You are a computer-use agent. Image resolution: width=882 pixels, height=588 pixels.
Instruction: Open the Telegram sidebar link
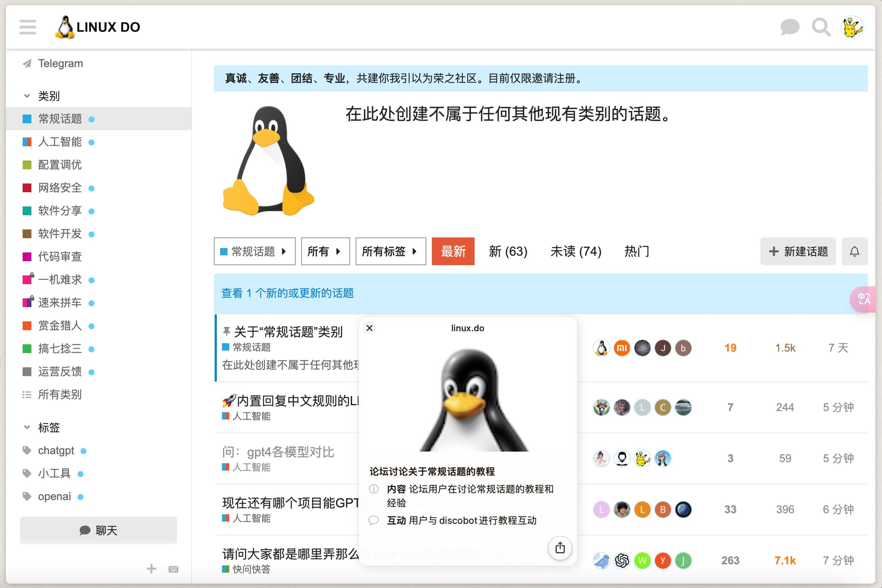click(x=60, y=63)
